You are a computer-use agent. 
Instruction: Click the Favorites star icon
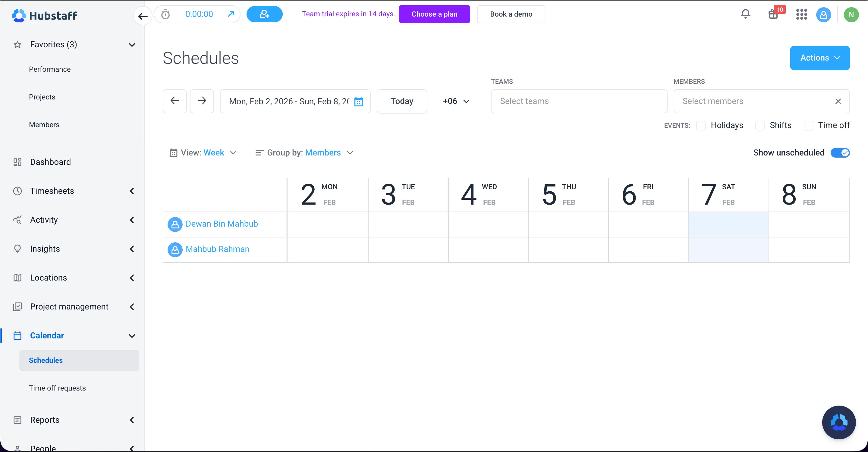coord(17,45)
